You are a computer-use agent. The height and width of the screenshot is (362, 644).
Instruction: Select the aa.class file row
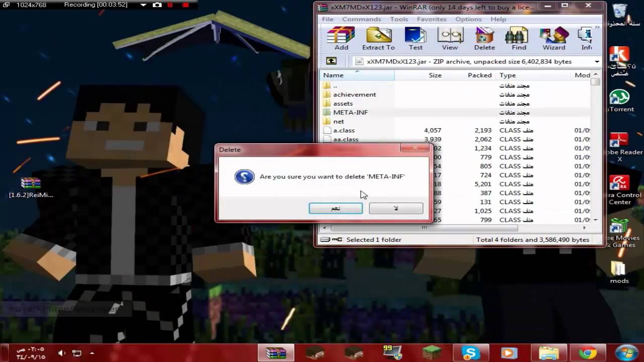(x=455, y=139)
